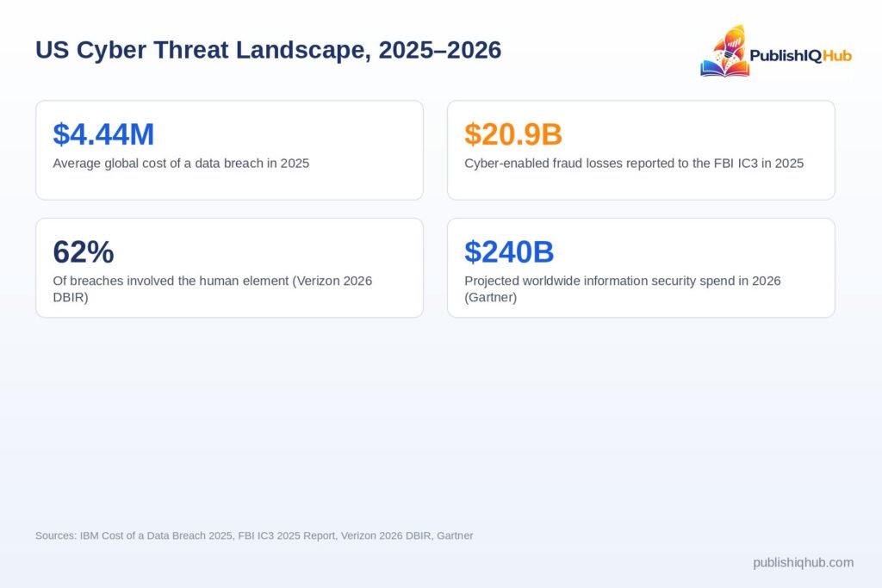This screenshot has height=588, width=882.
Task: Click "Projected worldwide information security spend" caption
Action: pos(623,288)
